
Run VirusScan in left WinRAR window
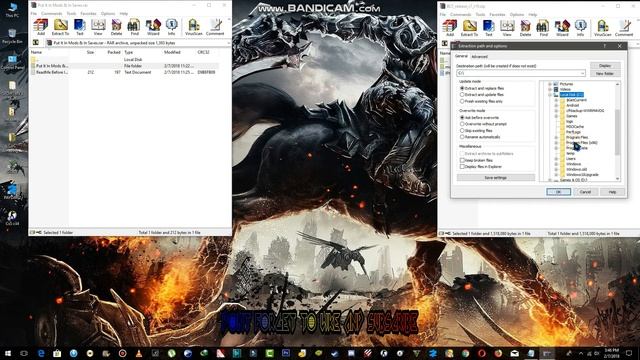193,27
